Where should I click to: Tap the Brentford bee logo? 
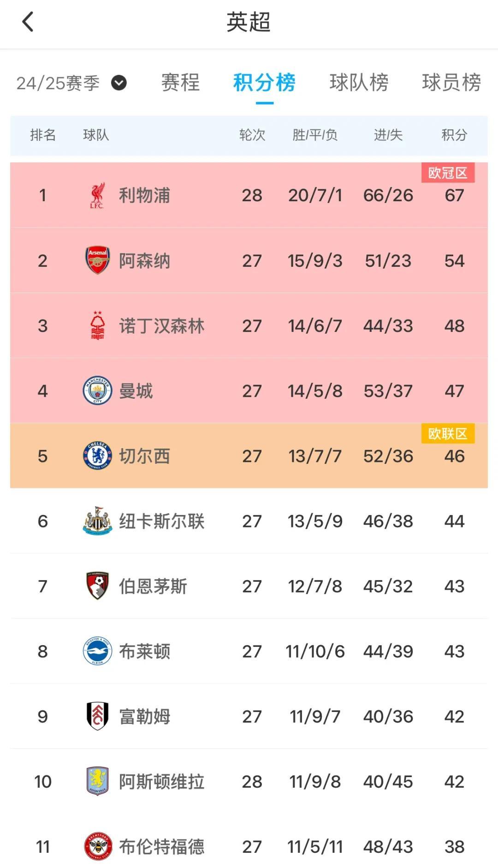tap(97, 846)
